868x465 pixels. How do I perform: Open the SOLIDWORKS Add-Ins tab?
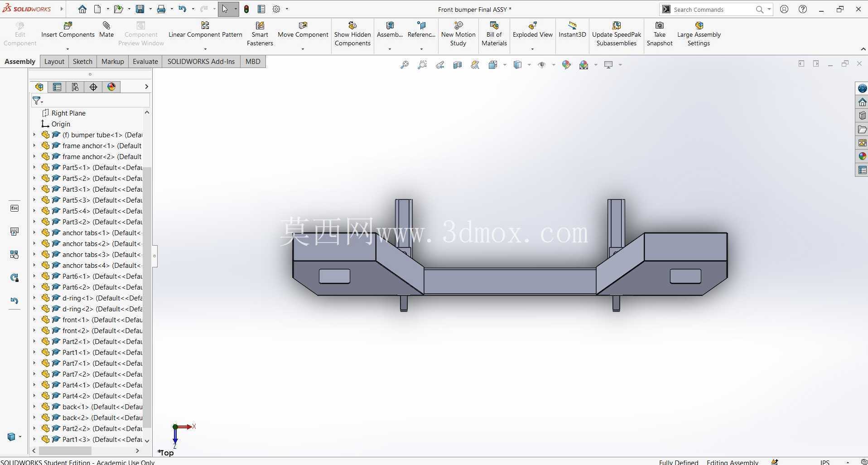[x=201, y=62]
